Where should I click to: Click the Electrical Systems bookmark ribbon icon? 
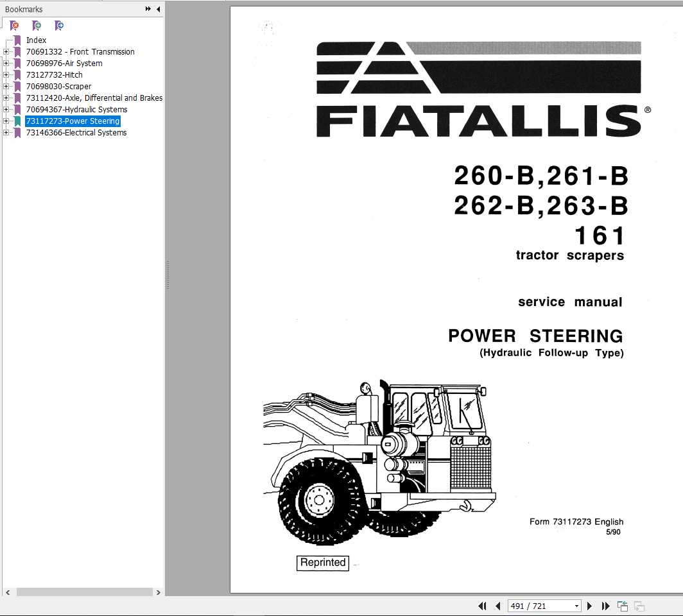17,133
